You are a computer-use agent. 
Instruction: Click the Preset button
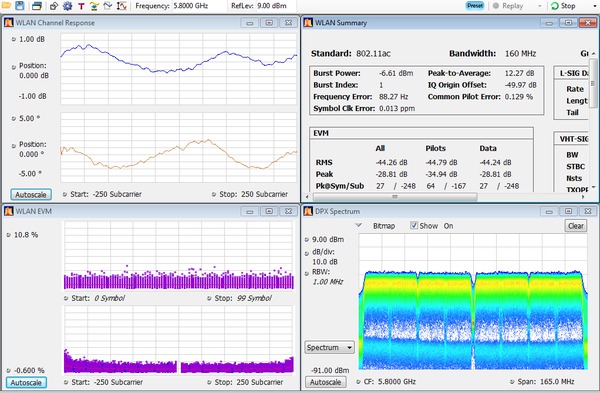(x=475, y=6)
